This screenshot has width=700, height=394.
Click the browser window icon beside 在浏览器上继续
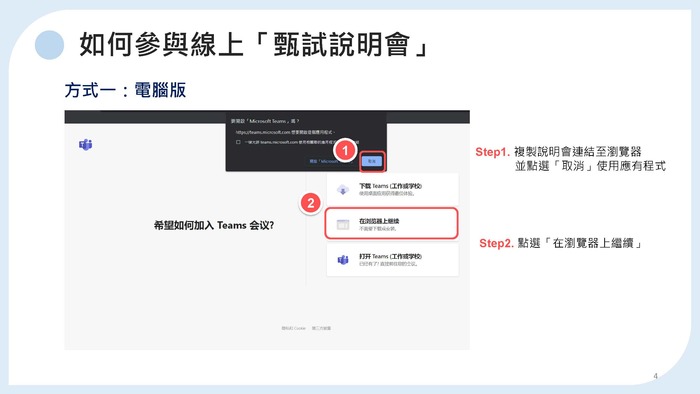pos(343,224)
